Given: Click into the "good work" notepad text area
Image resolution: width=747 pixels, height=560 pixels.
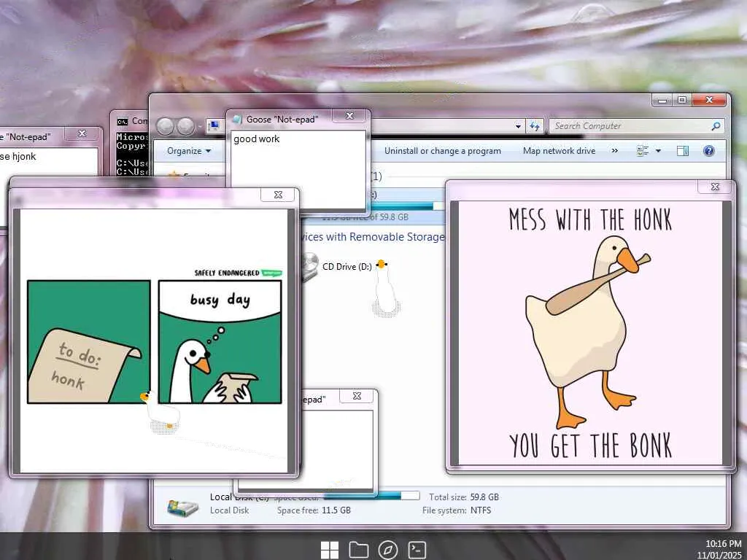Looking at the screenshot, I should coord(298,169).
